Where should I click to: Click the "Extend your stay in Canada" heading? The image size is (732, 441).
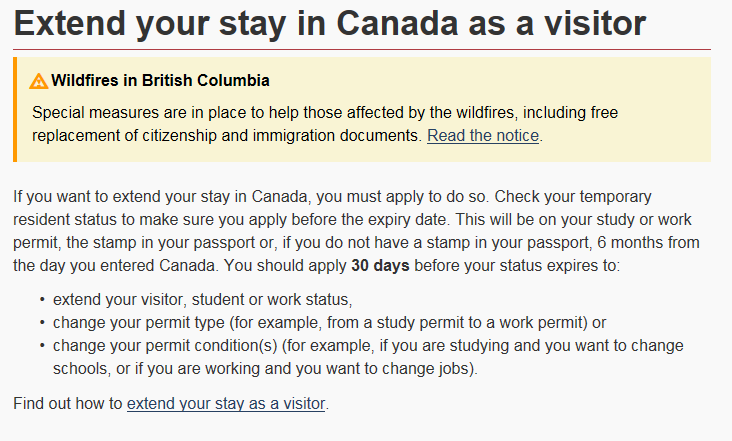[x=330, y=23]
